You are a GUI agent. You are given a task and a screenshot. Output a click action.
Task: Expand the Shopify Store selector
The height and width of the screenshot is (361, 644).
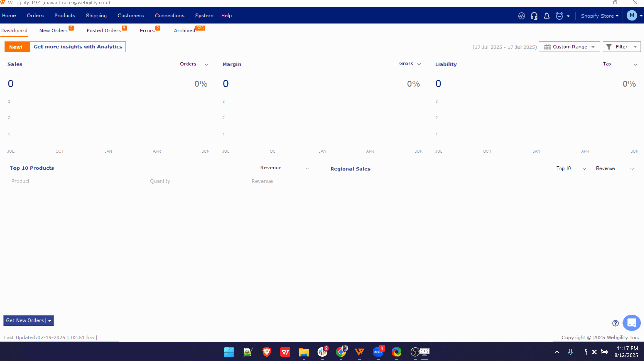pyautogui.click(x=599, y=16)
